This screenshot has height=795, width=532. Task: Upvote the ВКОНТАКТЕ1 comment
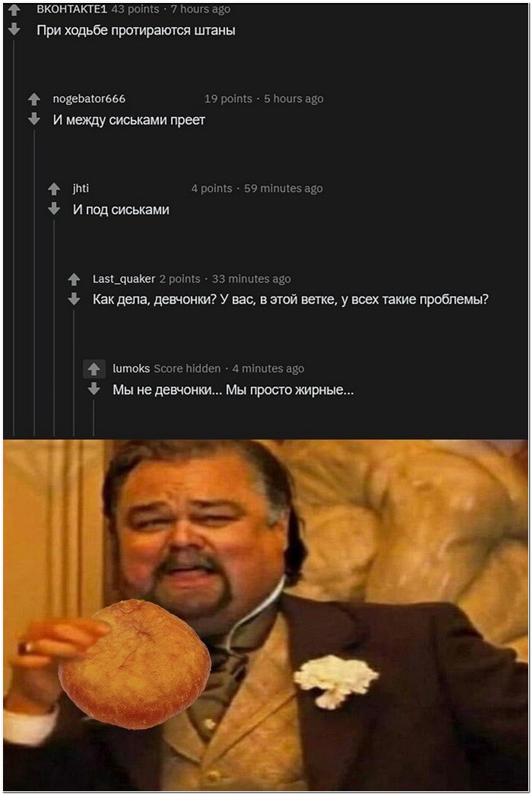pos(14,9)
